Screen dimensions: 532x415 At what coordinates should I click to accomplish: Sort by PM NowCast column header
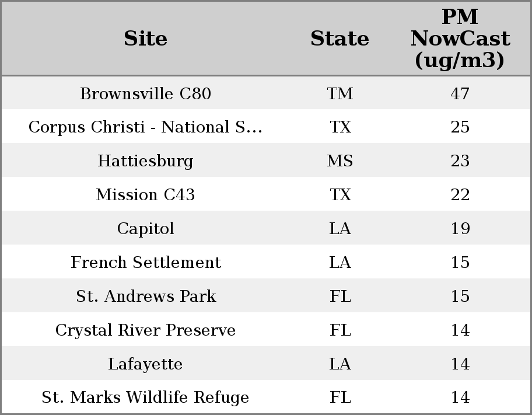click(460, 39)
